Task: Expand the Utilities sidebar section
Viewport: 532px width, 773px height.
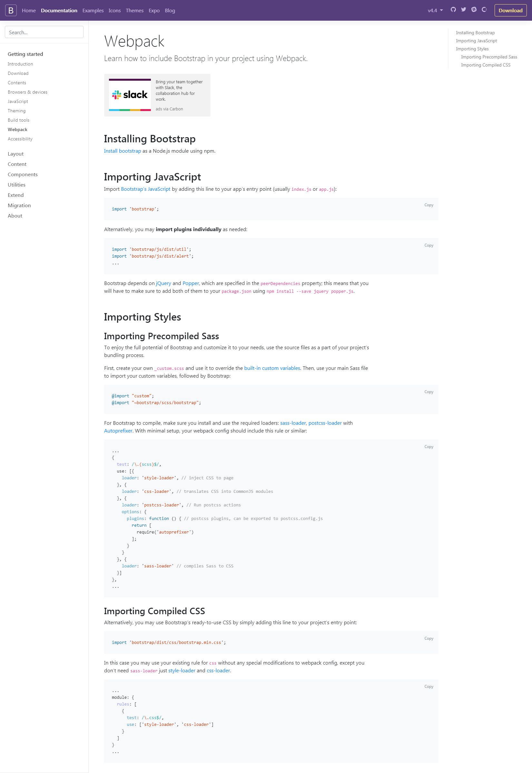Action: (17, 185)
